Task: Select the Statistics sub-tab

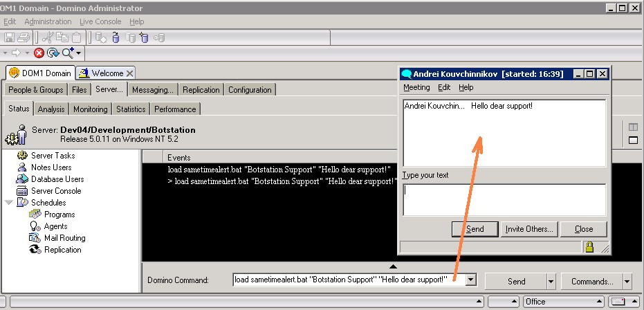Action: point(131,109)
